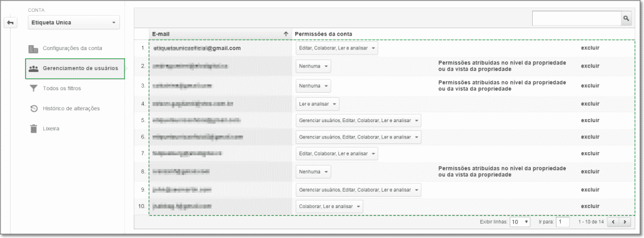This screenshot has width=644, height=238.
Task: Sort by the E-mail column arrow
Action: [286, 34]
